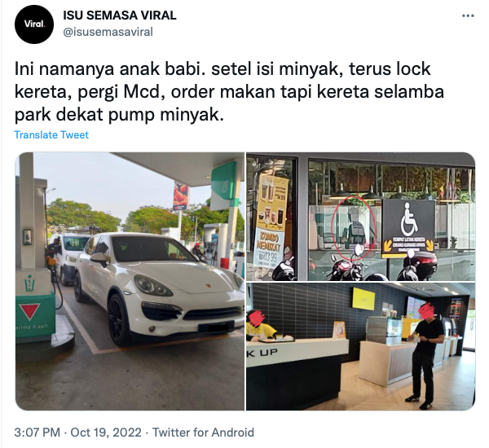489x448 pixels.
Task: Click the red triangle on fuel pump
Action: pos(29,311)
